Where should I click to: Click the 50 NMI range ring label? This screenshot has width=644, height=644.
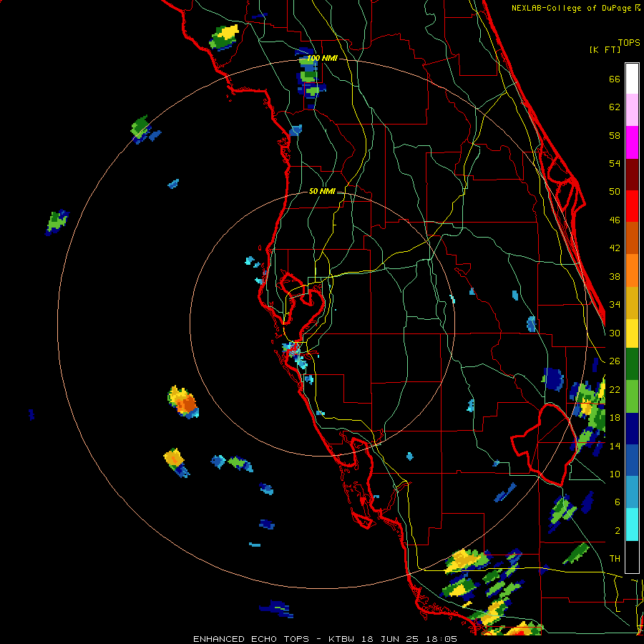pyautogui.click(x=322, y=191)
